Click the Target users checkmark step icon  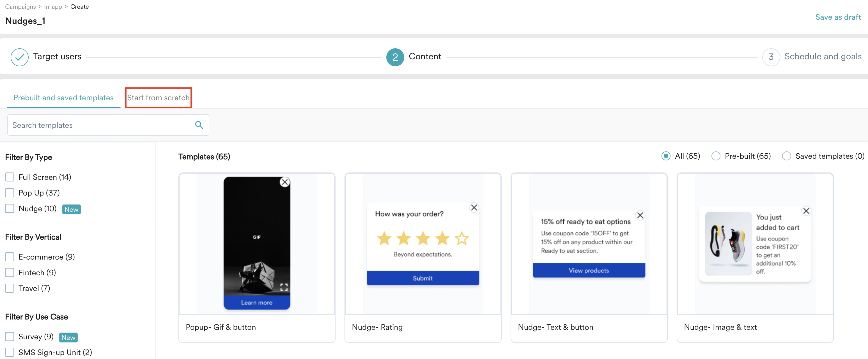[x=20, y=57]
